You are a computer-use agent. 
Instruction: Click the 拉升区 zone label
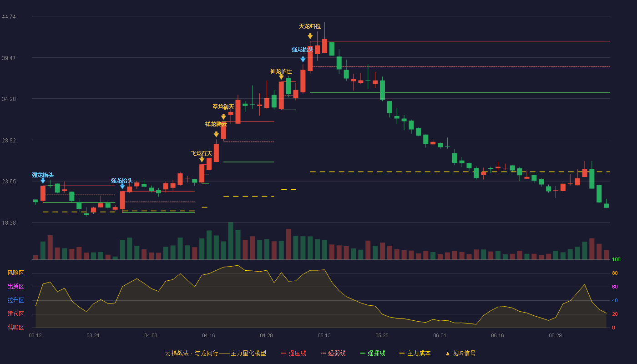point(15,300)
